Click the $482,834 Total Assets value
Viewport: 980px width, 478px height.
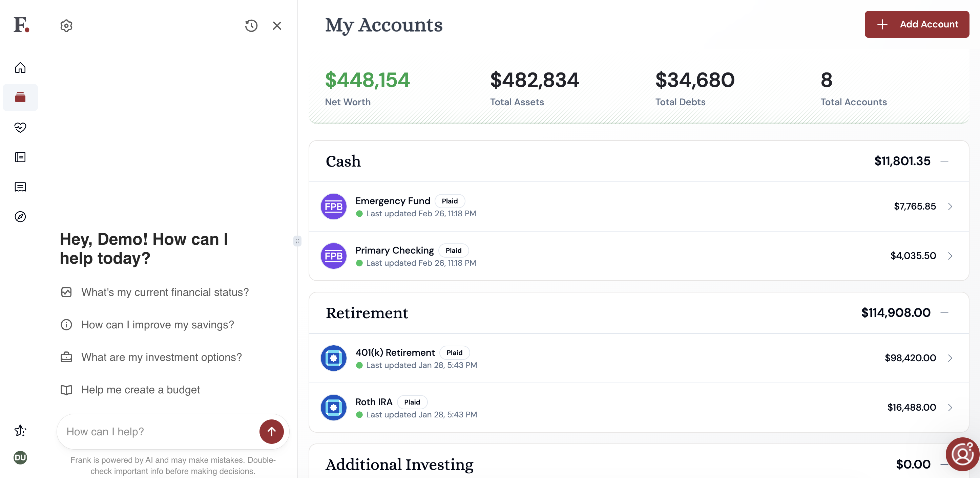[534, 80]
